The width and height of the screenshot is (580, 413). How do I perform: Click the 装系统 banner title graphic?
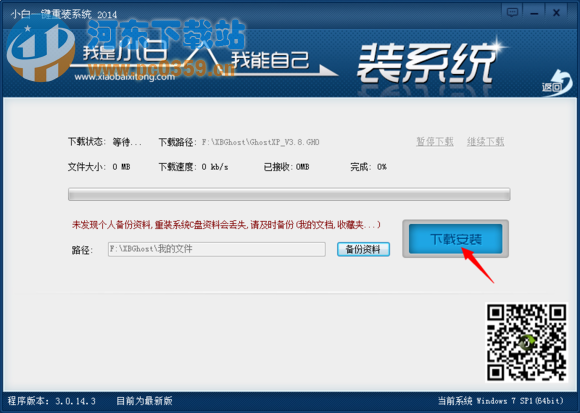pos(426,63)
